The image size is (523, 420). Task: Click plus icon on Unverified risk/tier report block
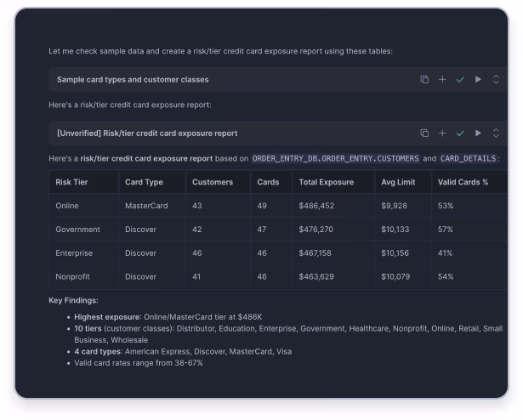pos(442,133)
